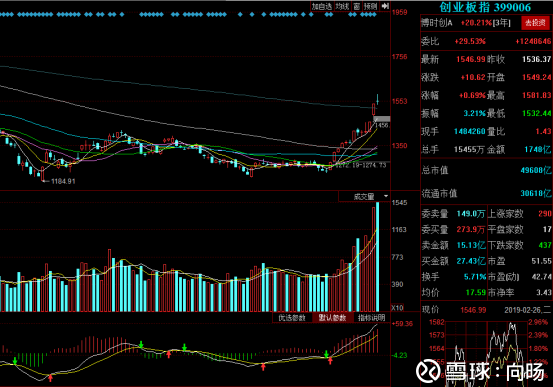The height and width of the screenshot is (387, 553).
Task: Expand the 成交量 indicator dropdown
Action: tap(386, 196)
